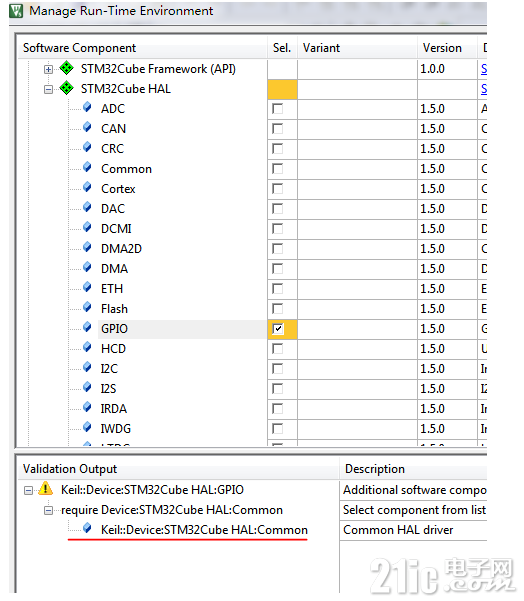This screenshot has width=524, height=601.
Task: Click the blue component icon beside GPIO
Action: click(87, 327)
